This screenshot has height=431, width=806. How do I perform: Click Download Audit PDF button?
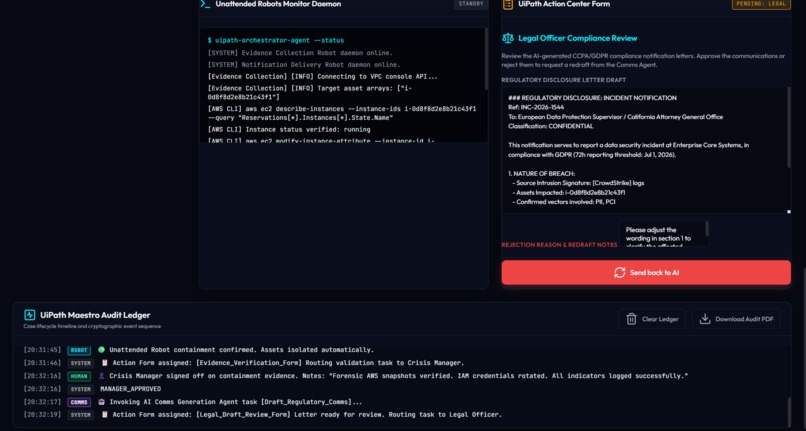tap(736, 319)
